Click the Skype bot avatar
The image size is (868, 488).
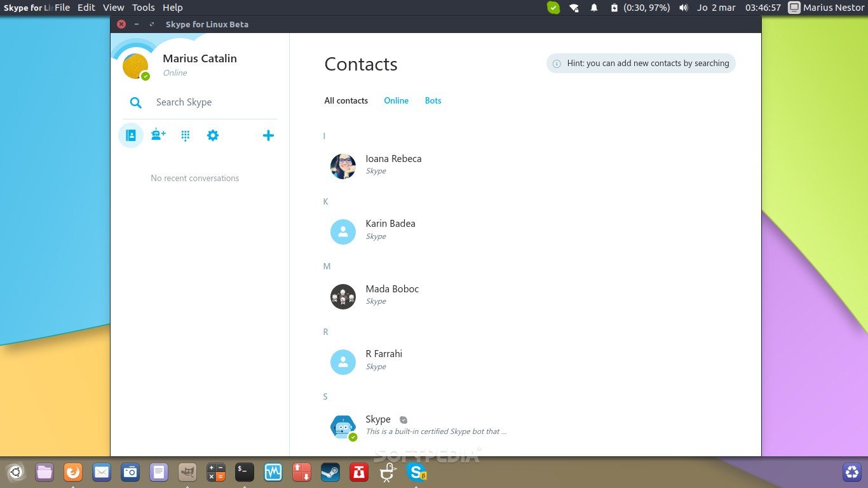(343, 427)
